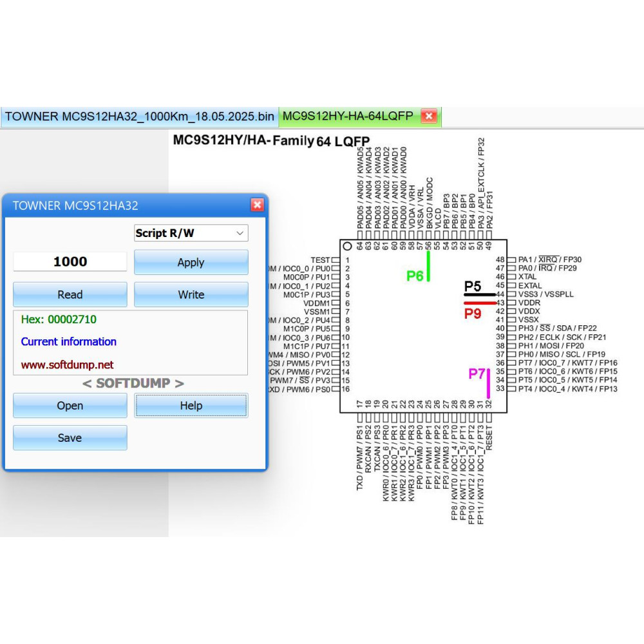Screen dimensions: 644x644
Task: Click the red P9 label
Action: [472, 314]
